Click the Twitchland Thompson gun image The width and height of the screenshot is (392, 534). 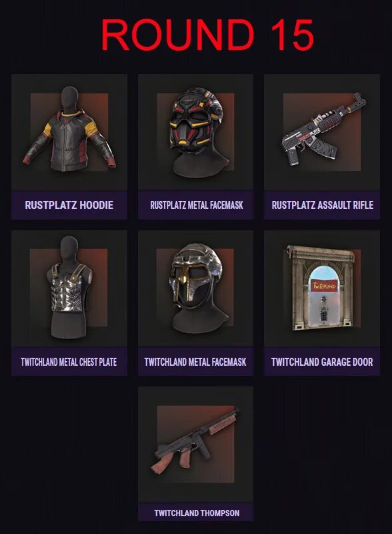tap(195, 441)
